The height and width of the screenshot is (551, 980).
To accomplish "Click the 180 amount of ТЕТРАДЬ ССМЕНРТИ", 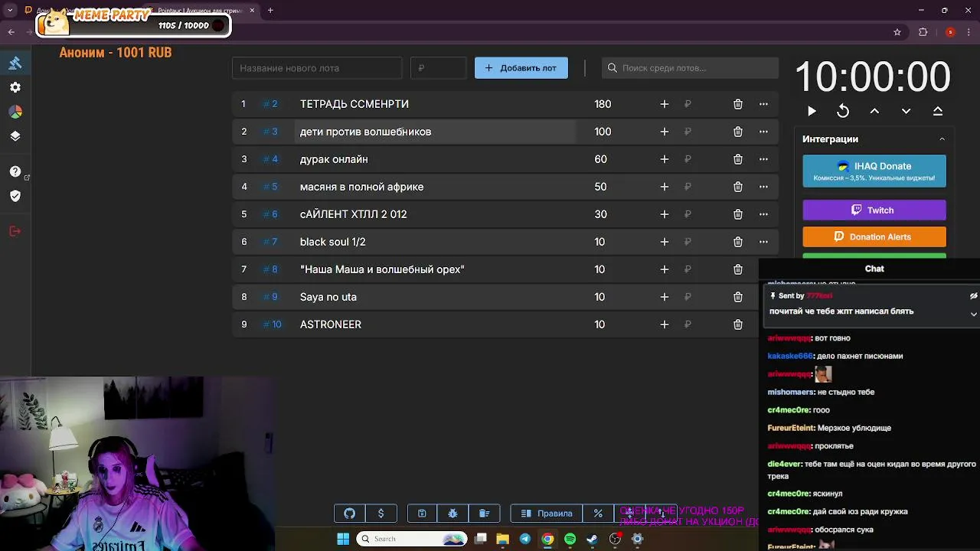I will 603,104.
